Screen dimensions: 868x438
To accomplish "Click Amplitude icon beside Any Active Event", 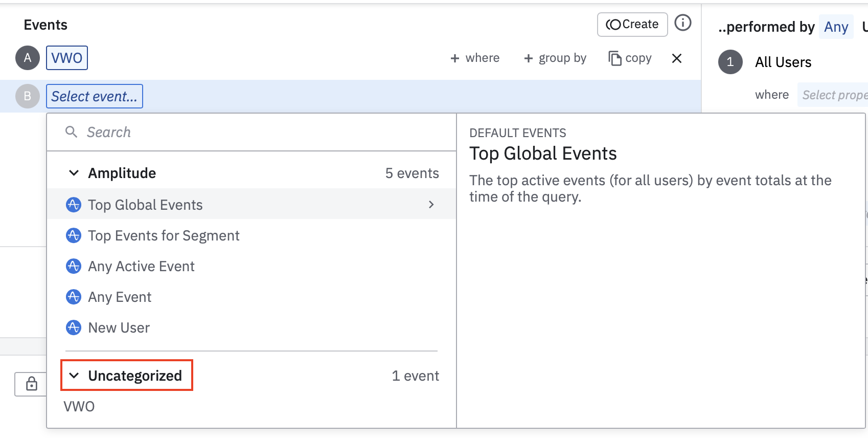I will (x=74, y=266).
